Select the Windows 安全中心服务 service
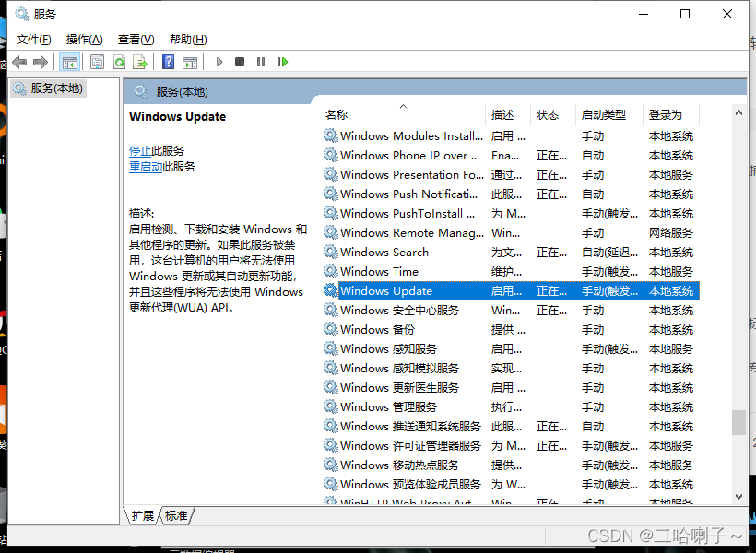Viewport: 756px width, 553px height. pyautogui.click(x=400, y=310)
